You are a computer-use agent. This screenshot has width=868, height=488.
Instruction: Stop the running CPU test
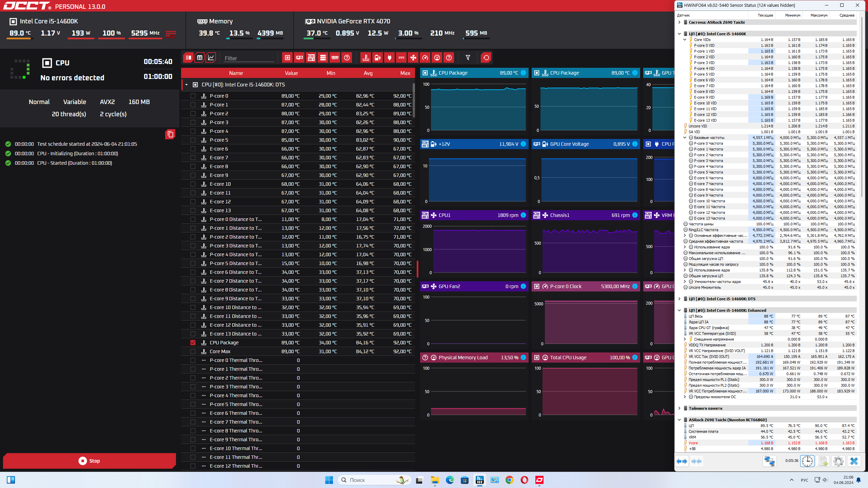90,461
